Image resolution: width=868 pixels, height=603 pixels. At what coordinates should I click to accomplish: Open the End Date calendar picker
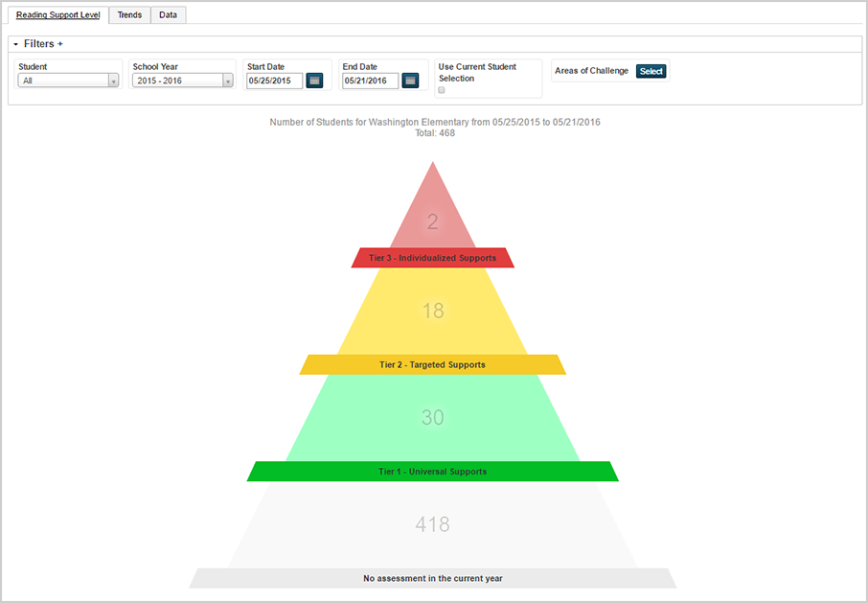410,81
